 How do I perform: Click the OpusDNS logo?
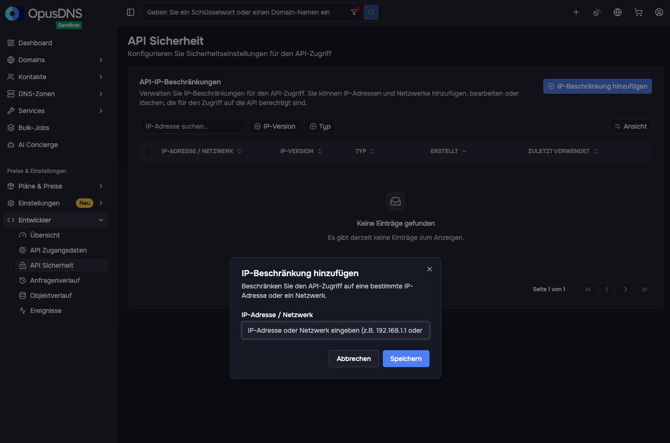tap(44, 15)
